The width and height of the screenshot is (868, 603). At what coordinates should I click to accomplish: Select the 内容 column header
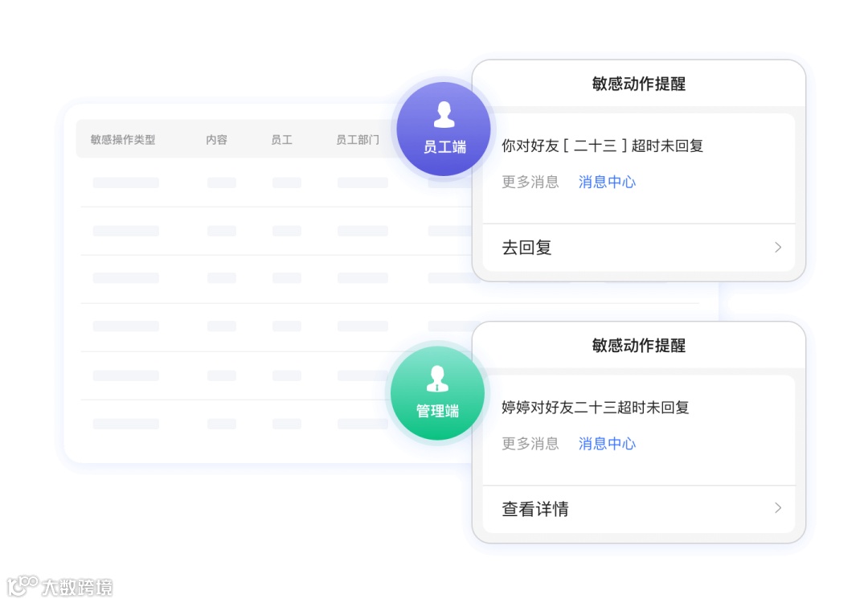216,140
